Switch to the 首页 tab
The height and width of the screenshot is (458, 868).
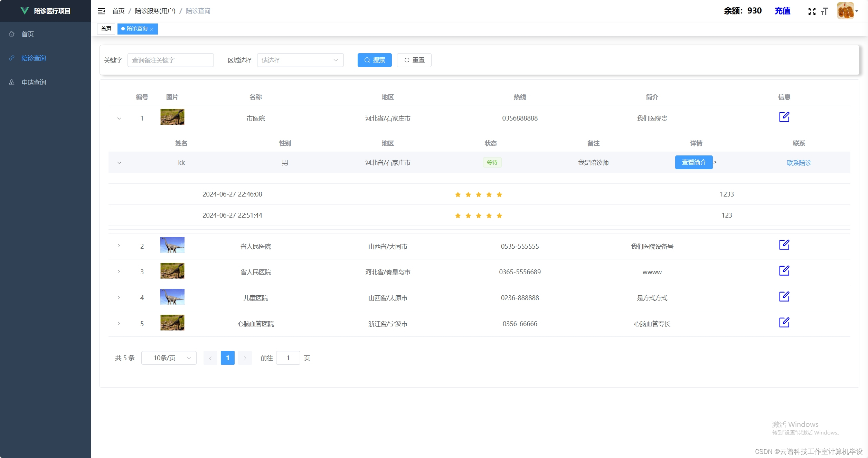[x=106, y=29]
